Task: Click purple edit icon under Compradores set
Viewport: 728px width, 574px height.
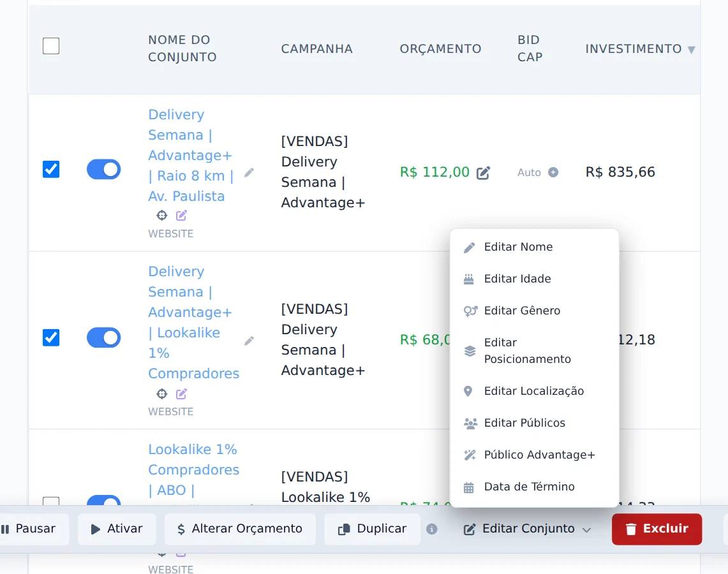Action: (x=182, y=394)
